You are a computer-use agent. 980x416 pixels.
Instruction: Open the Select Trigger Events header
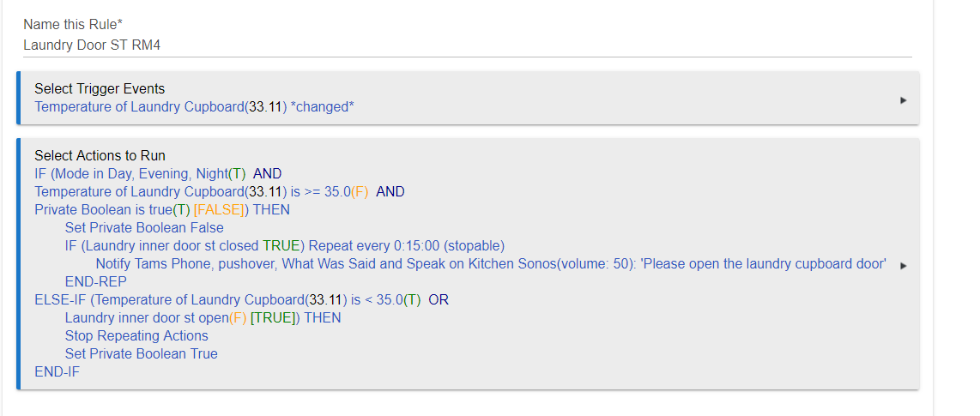coord(100,88)
